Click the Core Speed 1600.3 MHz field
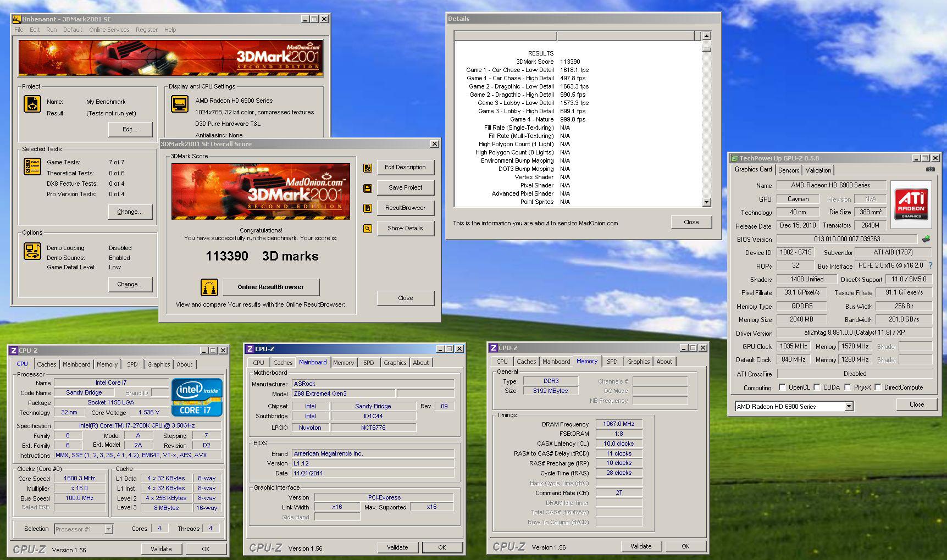This screenshot has width=947, height=560. point(80,479)
